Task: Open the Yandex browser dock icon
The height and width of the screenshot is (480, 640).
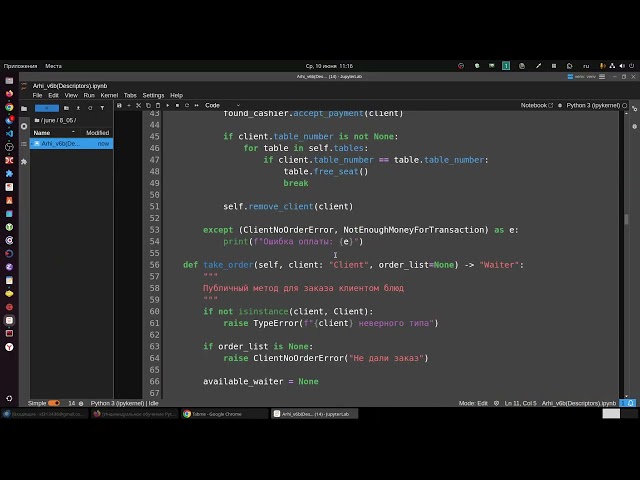Action: 9,347
